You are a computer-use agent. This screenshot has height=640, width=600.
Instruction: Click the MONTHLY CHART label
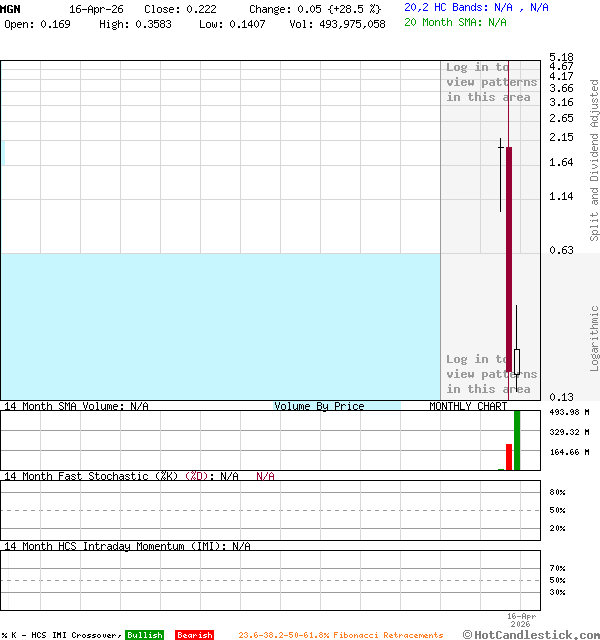click(x=468, y=406)
